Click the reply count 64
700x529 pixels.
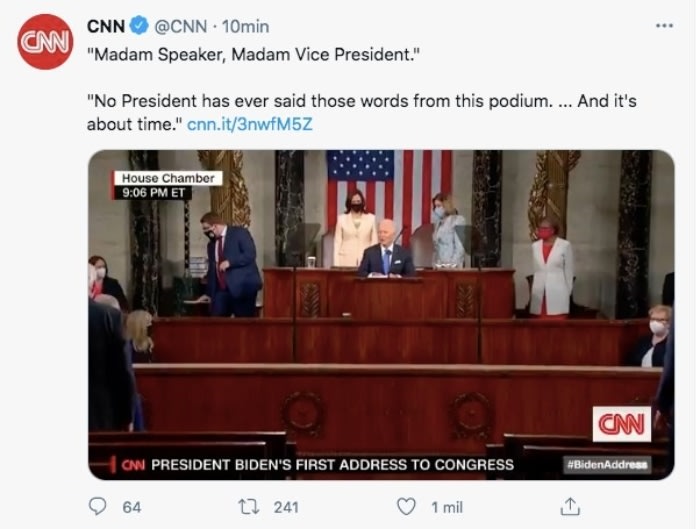coord(132,507)
